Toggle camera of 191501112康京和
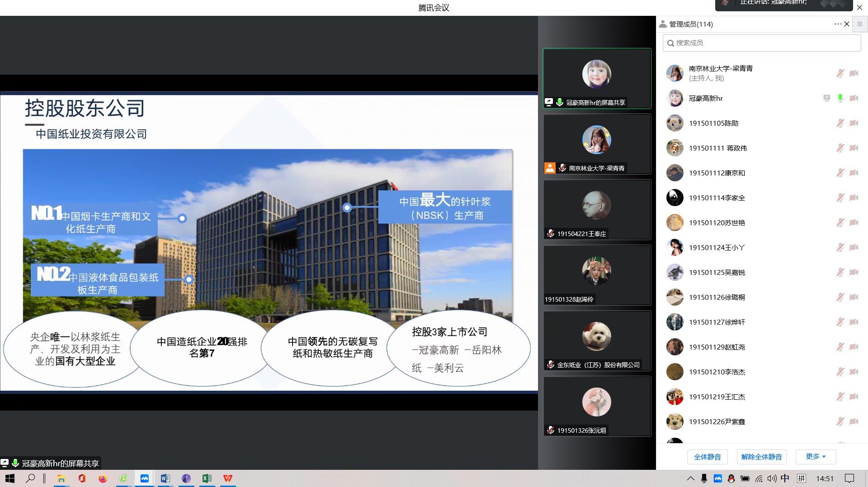868x487 pixels. [854, 173]
